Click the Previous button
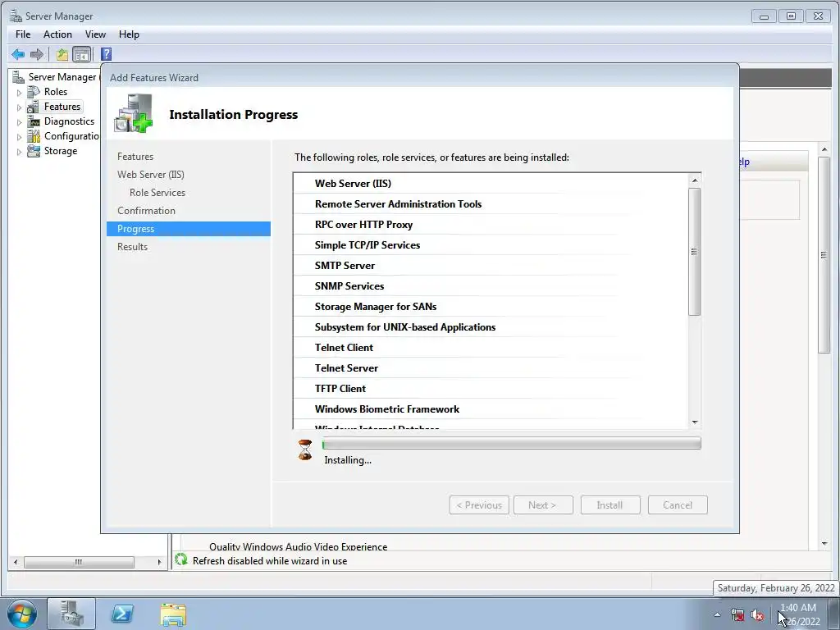Image resolution: width=840 pixels, height=630 pixels. coord(479,505)
